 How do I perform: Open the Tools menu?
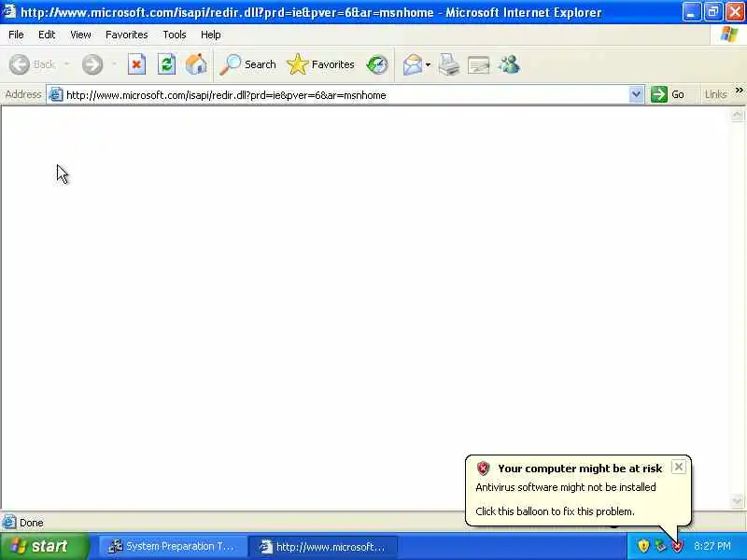[x=175, y=35]
